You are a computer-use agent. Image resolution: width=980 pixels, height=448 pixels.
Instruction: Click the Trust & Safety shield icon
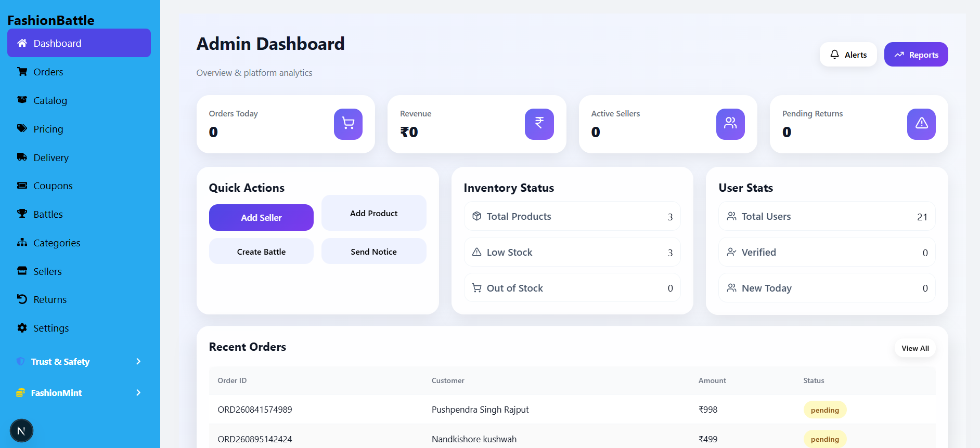click(20, 361)
